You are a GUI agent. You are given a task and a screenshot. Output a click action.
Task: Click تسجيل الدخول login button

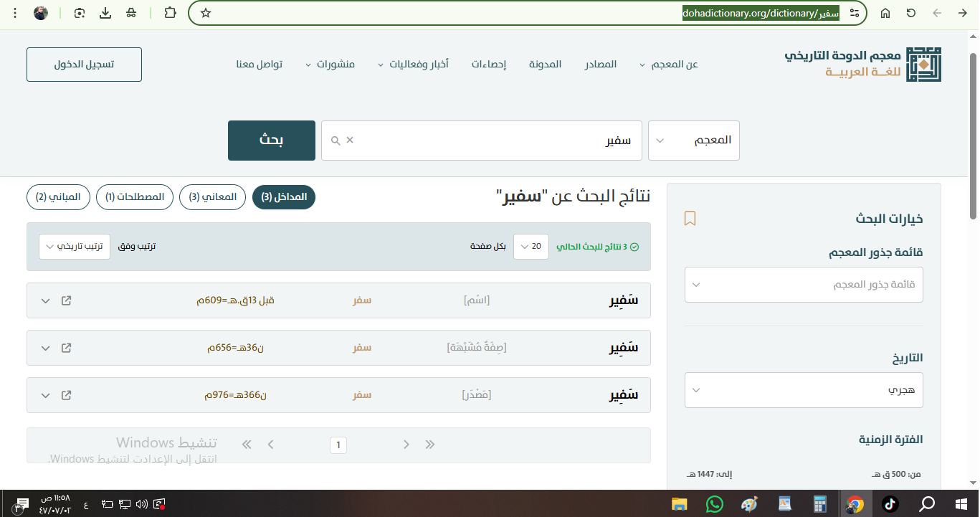(84, 65)
